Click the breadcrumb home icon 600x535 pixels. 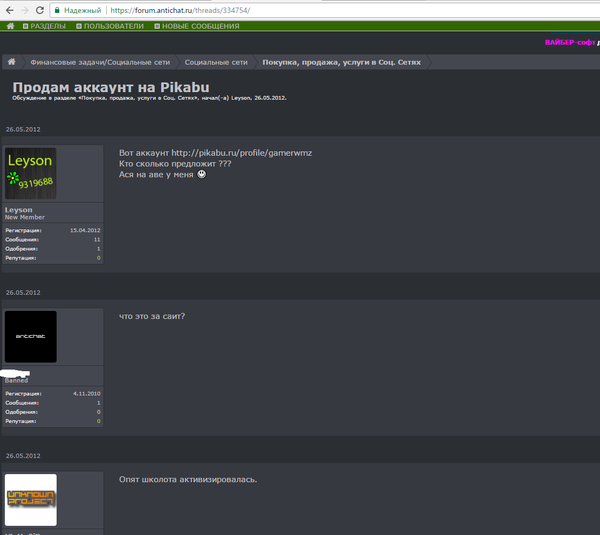pos(12,62)
